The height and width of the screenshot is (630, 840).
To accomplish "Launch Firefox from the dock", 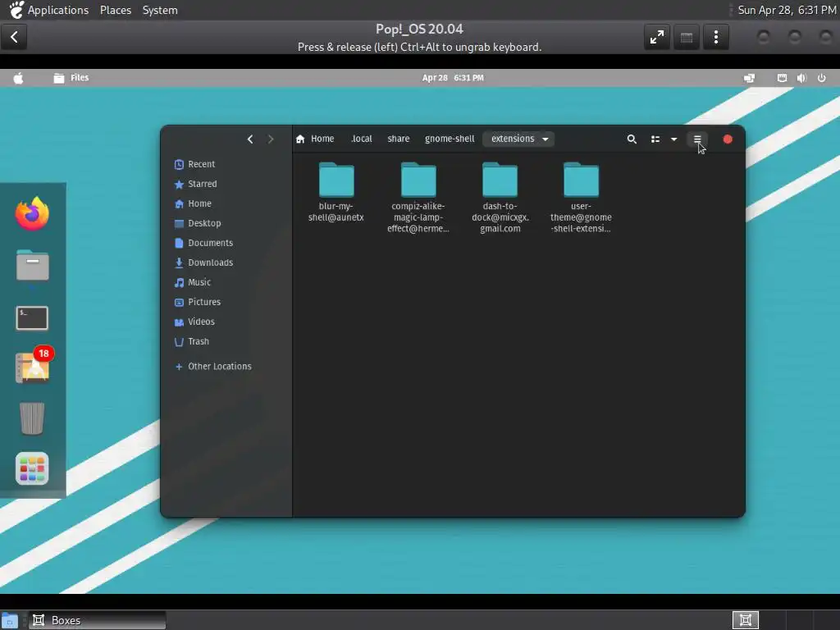I will click(x=32, y=213).
